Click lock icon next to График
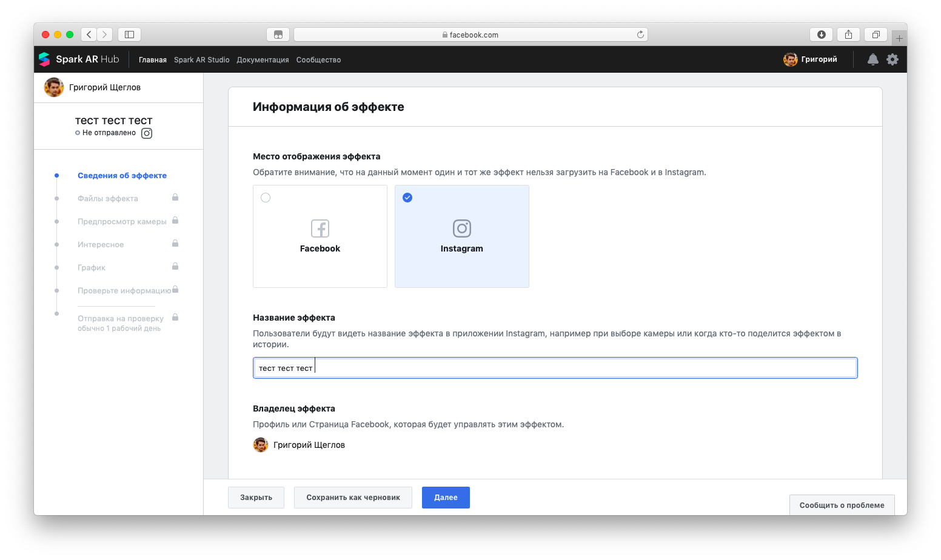Screen dimensions: 941x560 (175, 267)
